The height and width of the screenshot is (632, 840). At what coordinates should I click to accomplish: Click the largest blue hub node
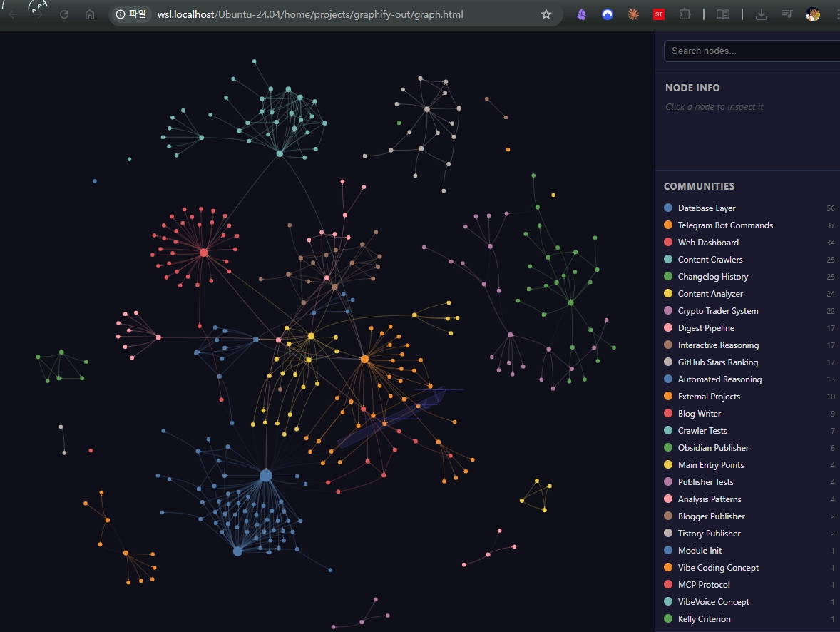(x=266, y=476)
